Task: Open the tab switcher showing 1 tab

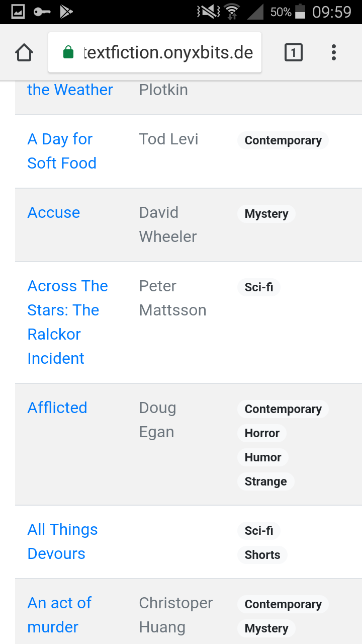Action: coord(294,52)
